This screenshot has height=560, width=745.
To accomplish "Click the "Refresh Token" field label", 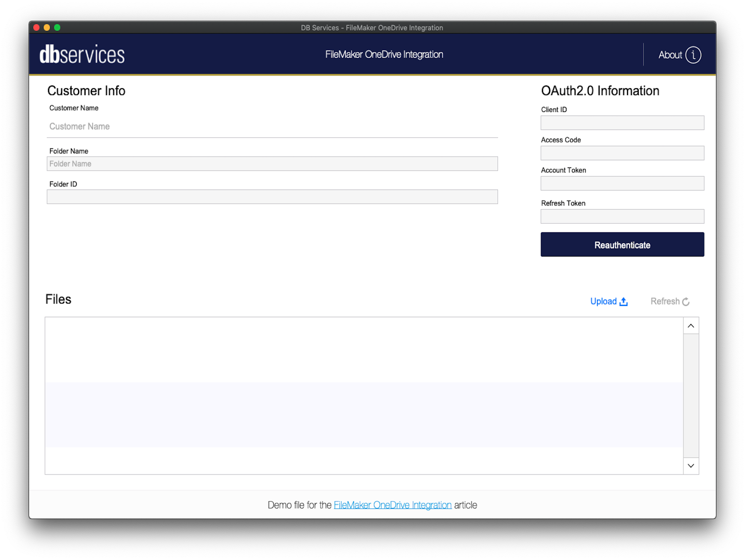I will 563,203.
